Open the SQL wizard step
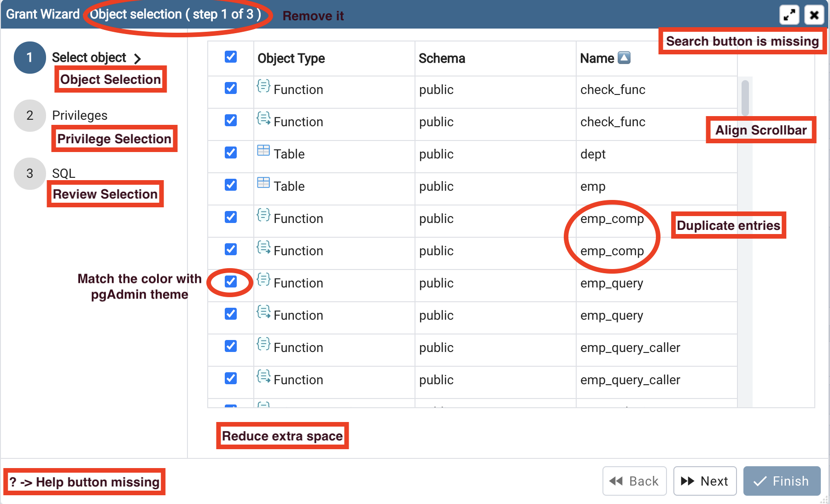 click(64, 174)
